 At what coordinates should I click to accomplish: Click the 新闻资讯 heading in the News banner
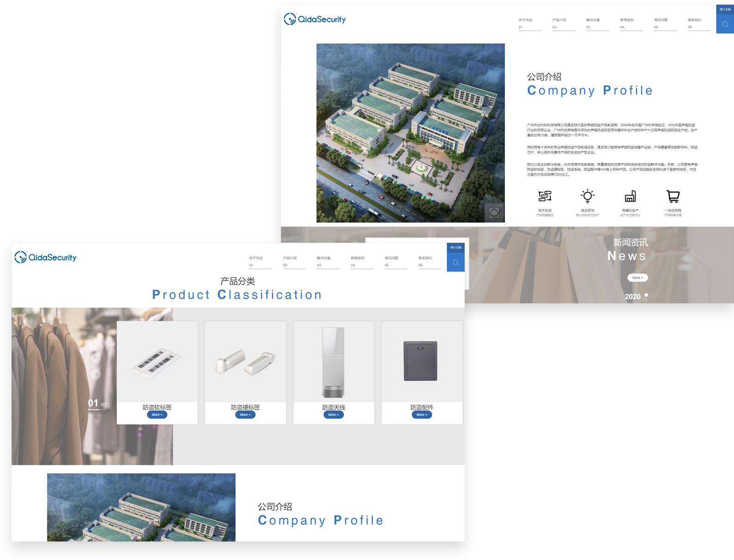[x=630, y=242]
